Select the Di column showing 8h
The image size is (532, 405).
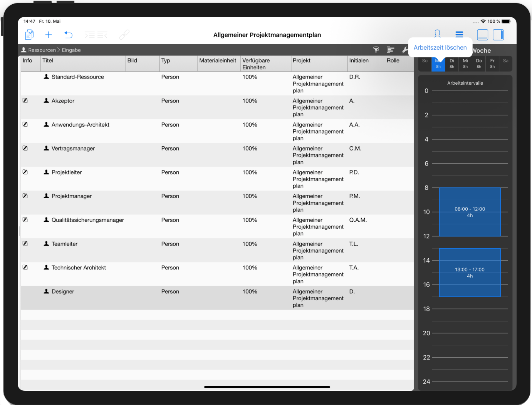[451, 63]
